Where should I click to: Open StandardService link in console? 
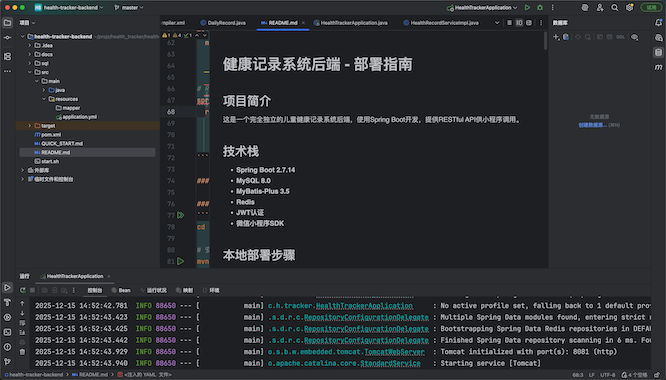coord(390,363)
